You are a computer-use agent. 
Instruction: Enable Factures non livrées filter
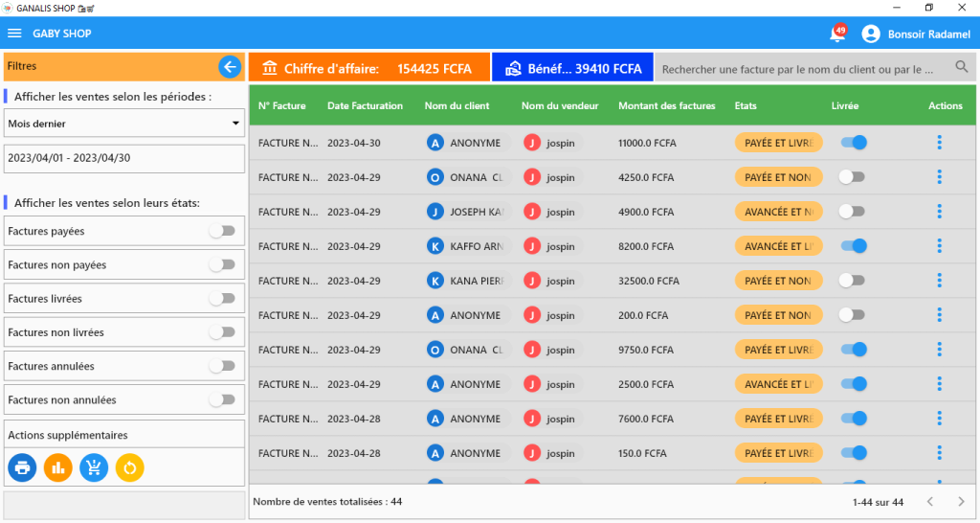tap(222, 332)
